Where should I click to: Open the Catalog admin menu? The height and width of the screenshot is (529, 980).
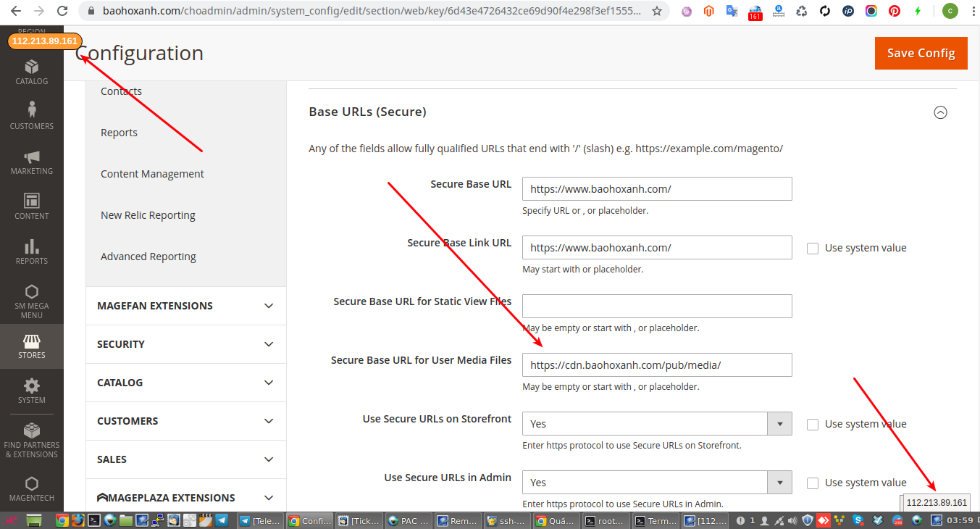[31, 72]
